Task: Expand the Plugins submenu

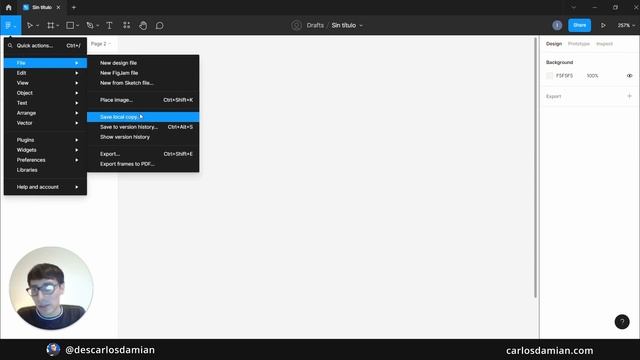Action: tap(45, 140)
